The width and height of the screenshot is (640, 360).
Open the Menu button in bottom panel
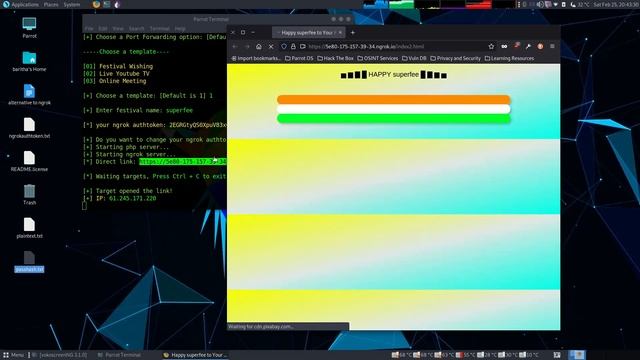[x=13, y=355]
